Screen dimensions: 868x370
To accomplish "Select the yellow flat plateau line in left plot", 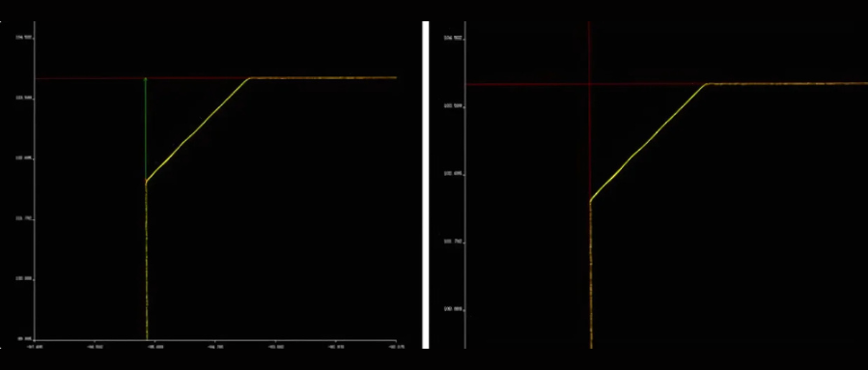I will [x=322, y=77].
